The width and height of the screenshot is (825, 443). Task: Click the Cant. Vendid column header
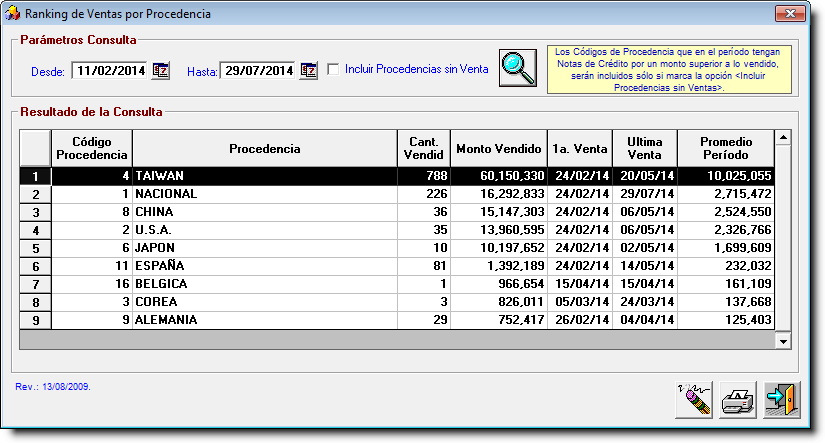pos(424,148)
